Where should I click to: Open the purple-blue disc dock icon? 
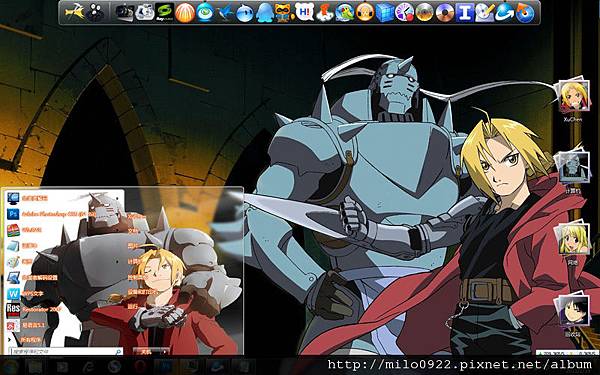(x=445, y=13)
